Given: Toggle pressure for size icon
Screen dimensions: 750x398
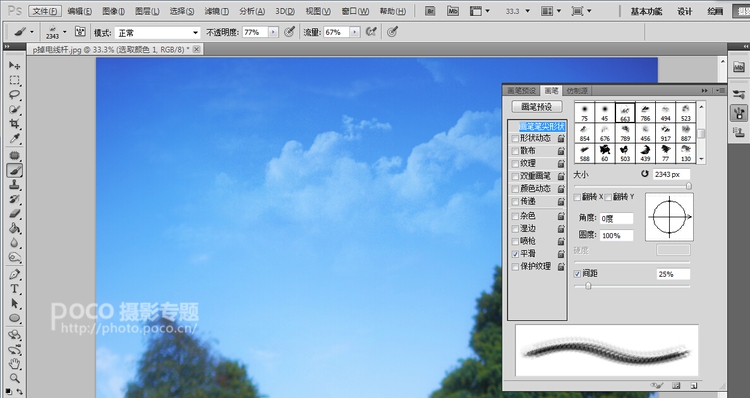Looking at the screenshot, I should [392, 32].
